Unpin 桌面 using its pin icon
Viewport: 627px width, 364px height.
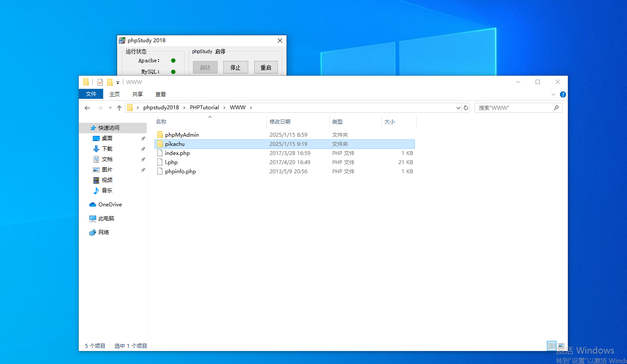tap(143, 138)
